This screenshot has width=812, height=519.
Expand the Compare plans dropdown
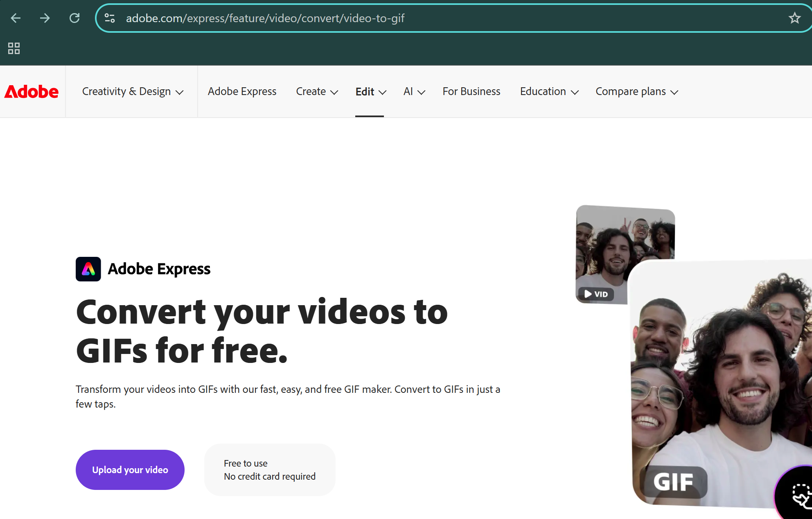tap(637, 91)
